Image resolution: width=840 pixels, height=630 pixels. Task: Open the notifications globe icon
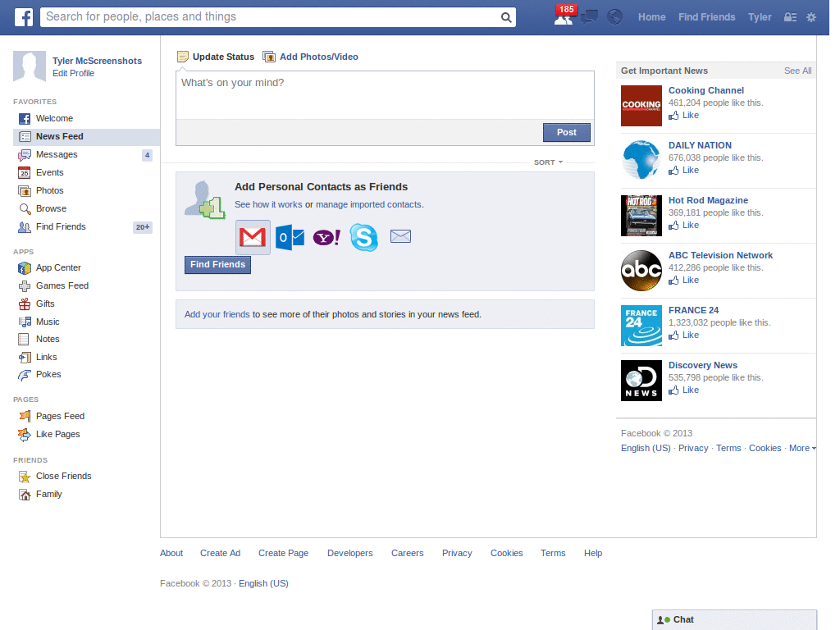(614, 17)
